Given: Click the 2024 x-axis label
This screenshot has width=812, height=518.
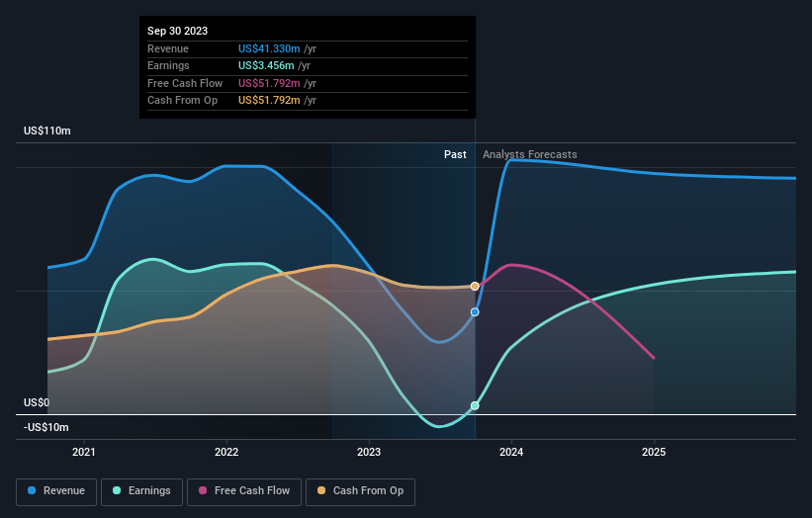Looking at the screenshot, I should [x=511, y=453].
